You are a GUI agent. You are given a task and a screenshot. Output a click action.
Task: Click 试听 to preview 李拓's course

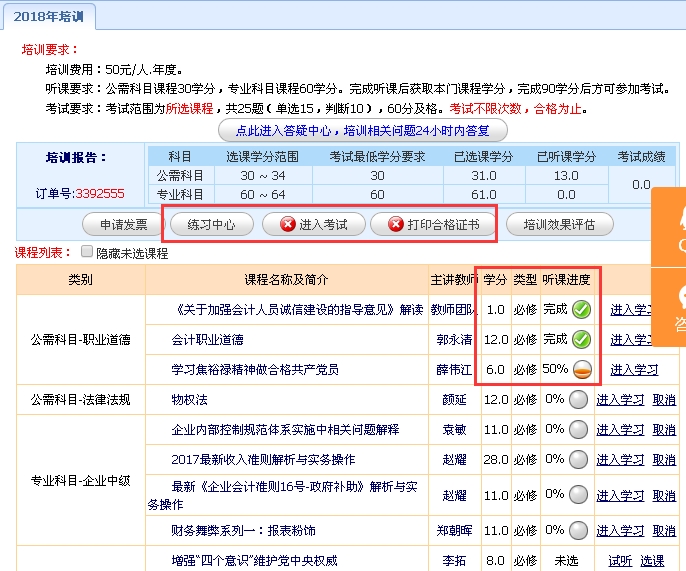[620, 561]
